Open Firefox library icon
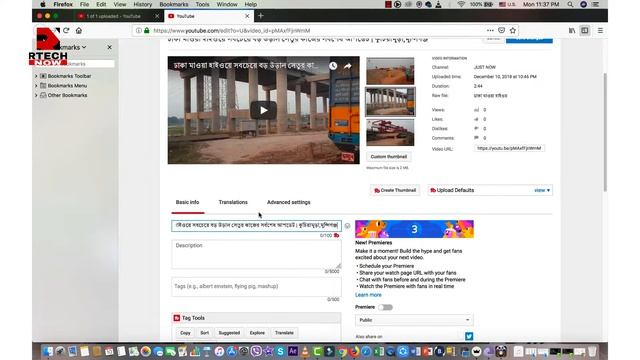640x360 pixels. 572,31
